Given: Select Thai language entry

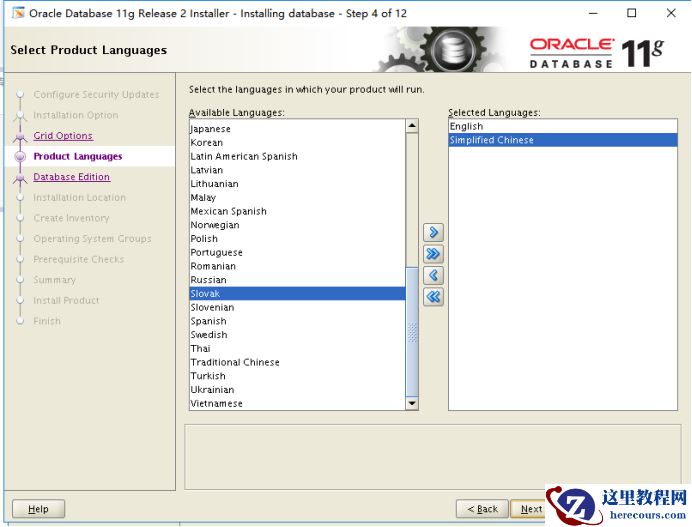Looking at the screenshot, I should 297,348.
